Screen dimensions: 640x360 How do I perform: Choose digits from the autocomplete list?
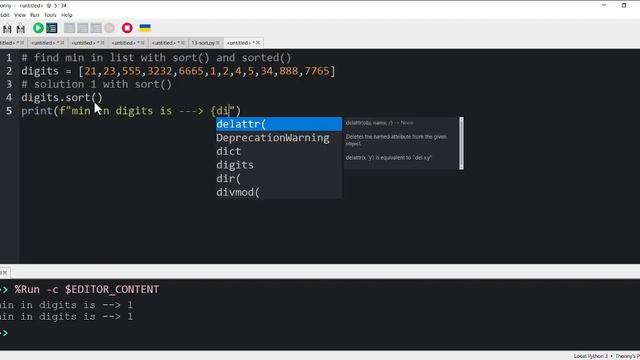279,165
